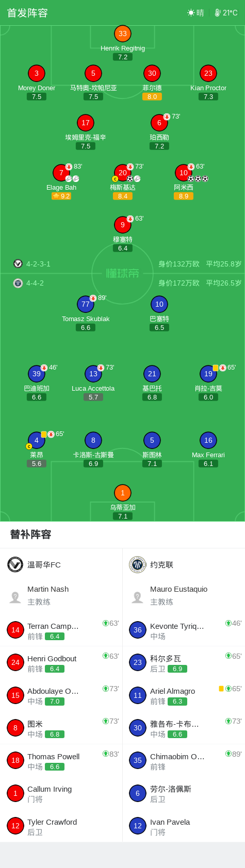Open substitute 18 Thomas Powell
The image size is (245, 868).
point(61,760)
